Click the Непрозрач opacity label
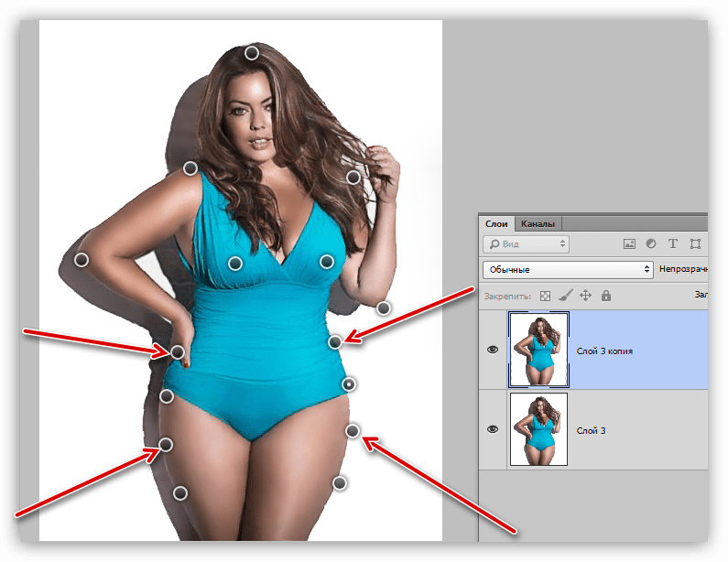 coord(683,269)
